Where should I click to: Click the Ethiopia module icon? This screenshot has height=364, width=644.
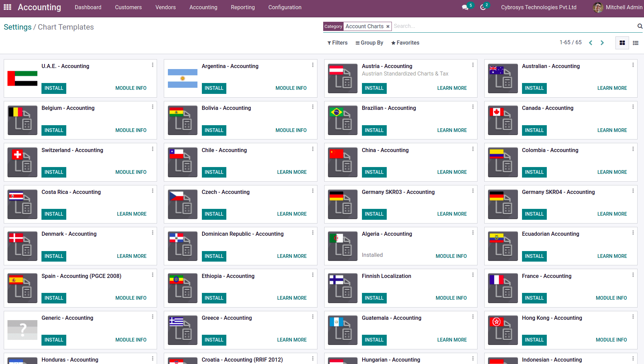point(182,288)
